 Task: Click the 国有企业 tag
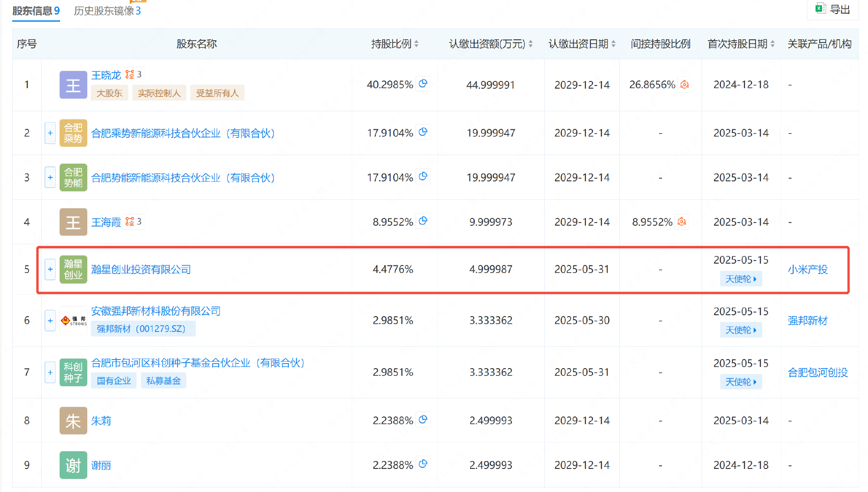114,381
